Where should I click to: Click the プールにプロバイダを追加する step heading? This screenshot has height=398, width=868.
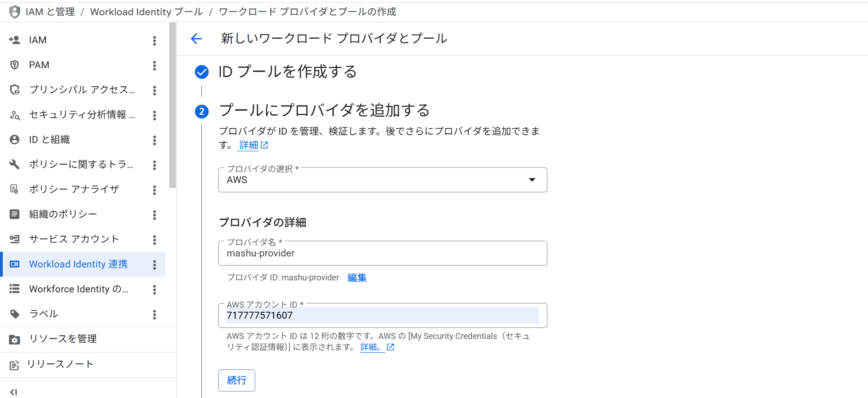point(324,111)
